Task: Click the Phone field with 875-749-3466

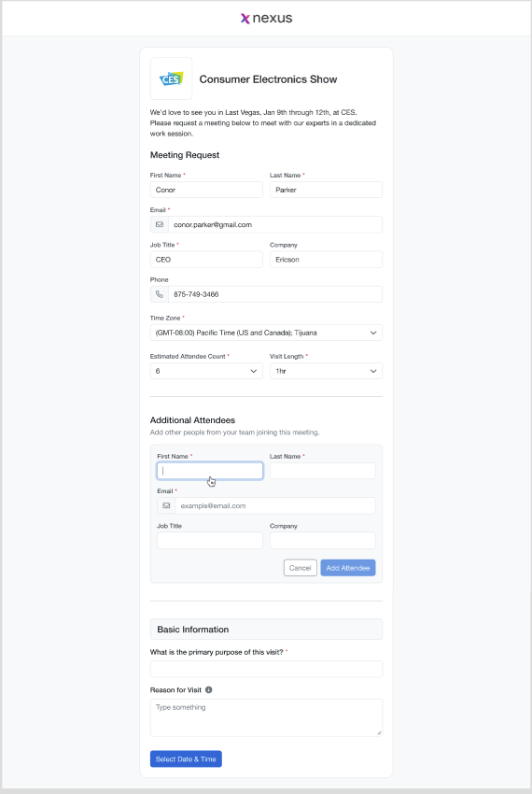Action: [x=275, y=294]
